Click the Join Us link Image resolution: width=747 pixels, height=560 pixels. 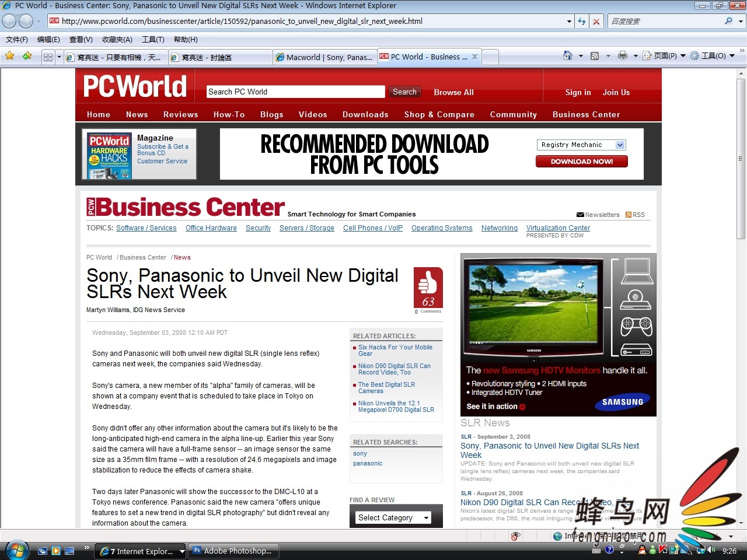click(x=616, y=92)
